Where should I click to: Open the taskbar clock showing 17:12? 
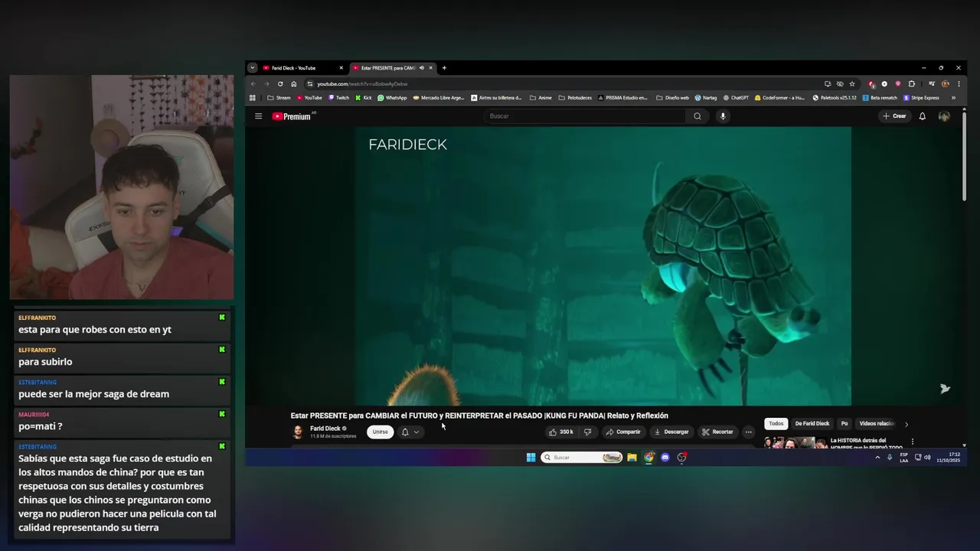(948, 458)
